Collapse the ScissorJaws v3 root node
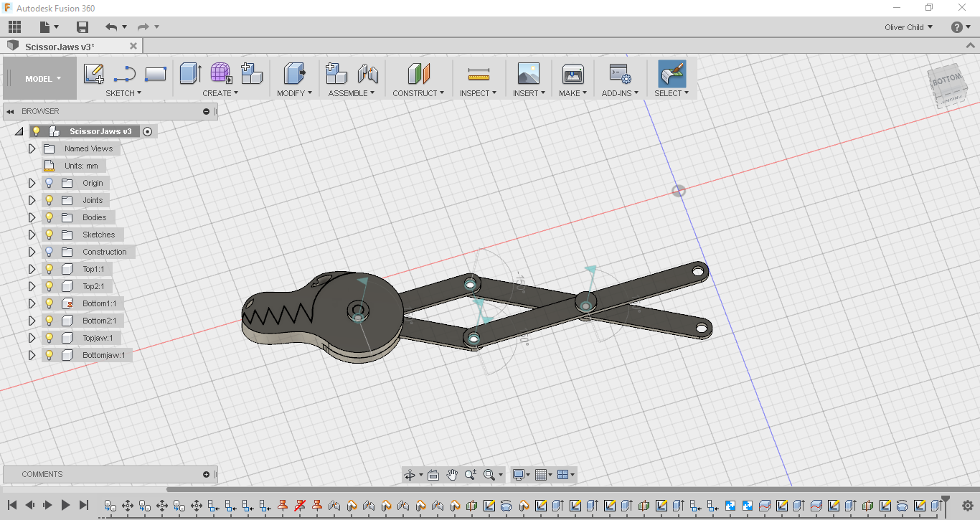Screen dimensions: 980x520 pos(18,131)
